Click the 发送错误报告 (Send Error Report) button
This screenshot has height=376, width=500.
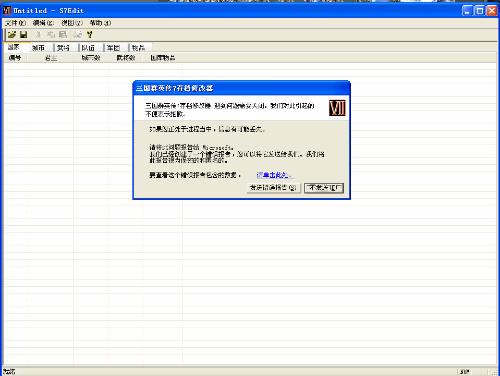pyautogui.click(x=273, y=188)
